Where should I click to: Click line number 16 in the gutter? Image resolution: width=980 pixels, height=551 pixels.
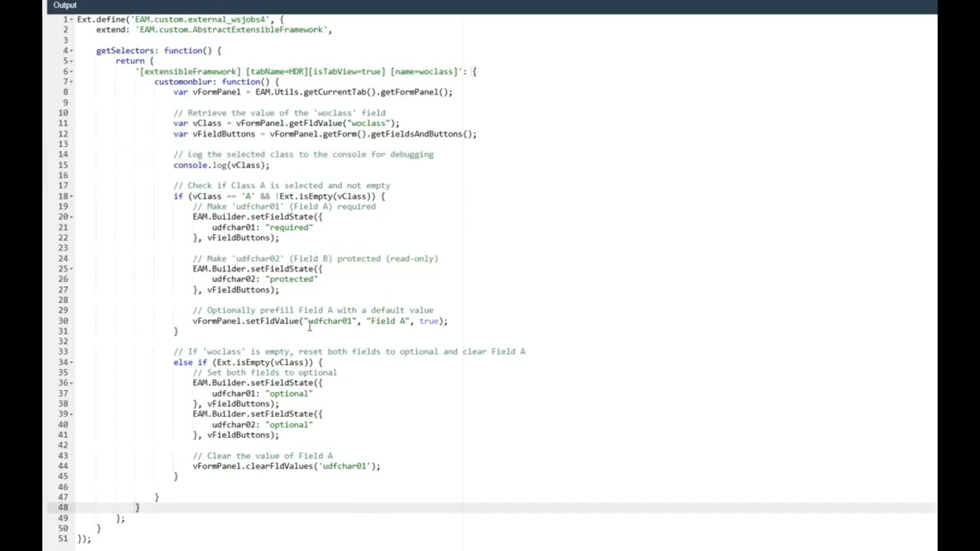click(x=63, y=175)
